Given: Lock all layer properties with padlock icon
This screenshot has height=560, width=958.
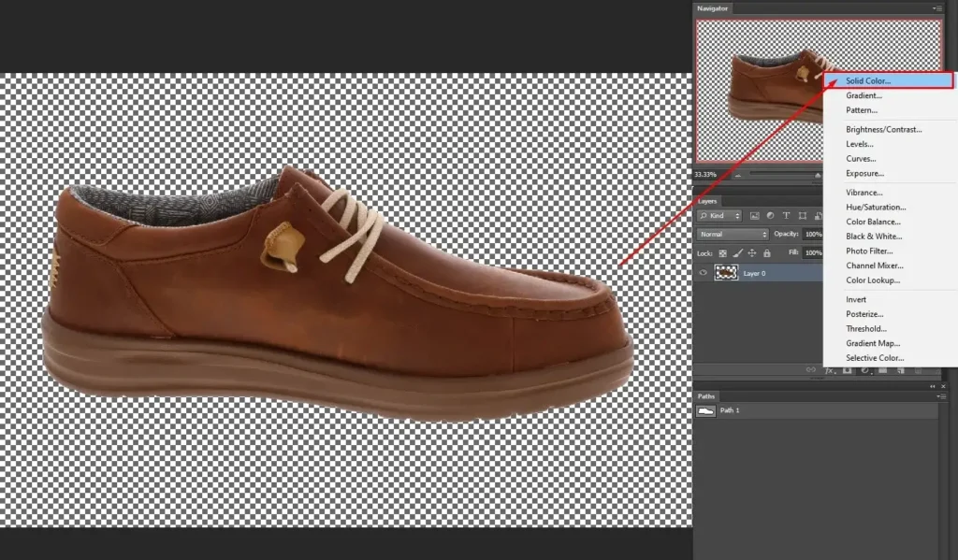Looking at the screenshot, I should tap(768, 252).
